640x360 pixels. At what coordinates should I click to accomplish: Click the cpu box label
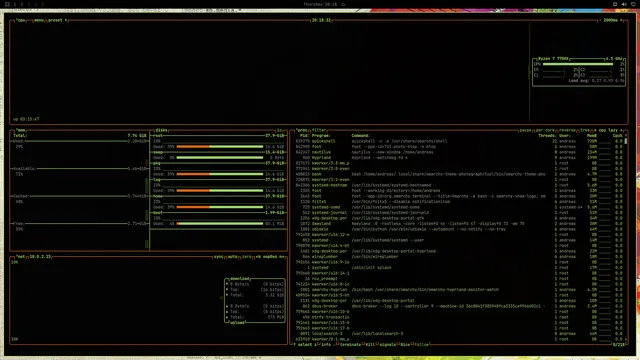click(21, 20)
